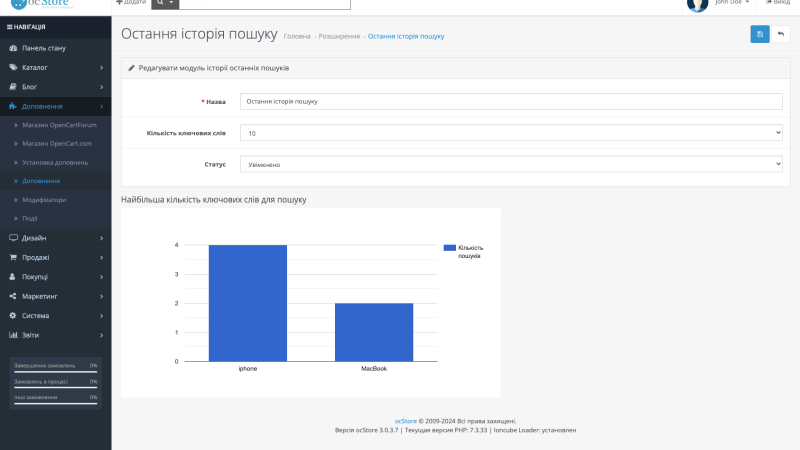Click the ocStore logo
Image resolution: width=800 pixels, height=450 pixels.
(x=41, y=4)
